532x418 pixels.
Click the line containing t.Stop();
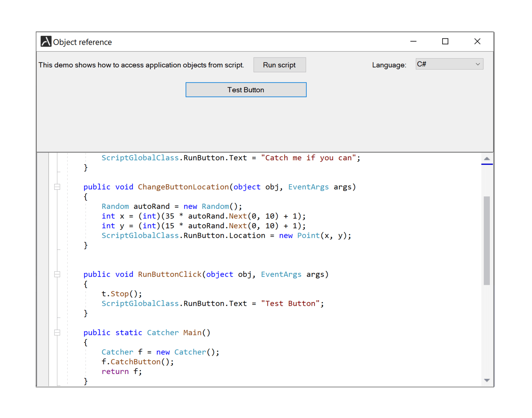coord(122,293)
